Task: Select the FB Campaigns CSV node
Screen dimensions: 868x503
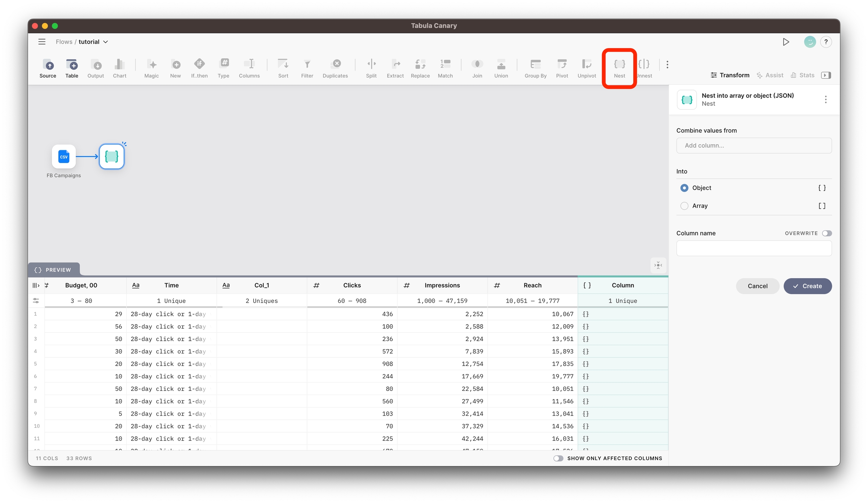Action: 64,157
